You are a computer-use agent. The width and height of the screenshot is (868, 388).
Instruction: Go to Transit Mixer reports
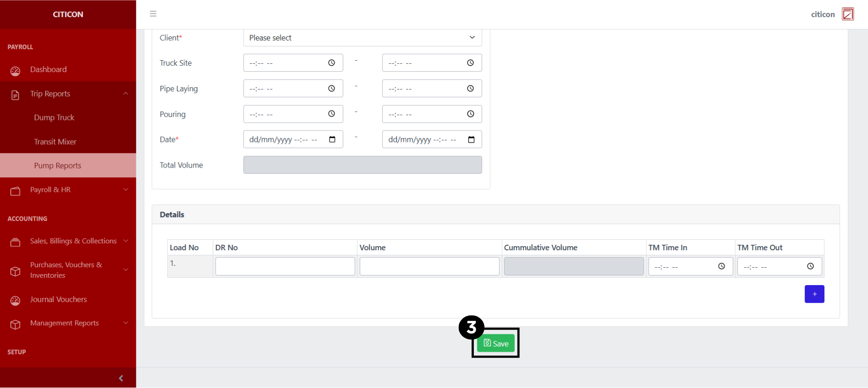tap(55, 142)
